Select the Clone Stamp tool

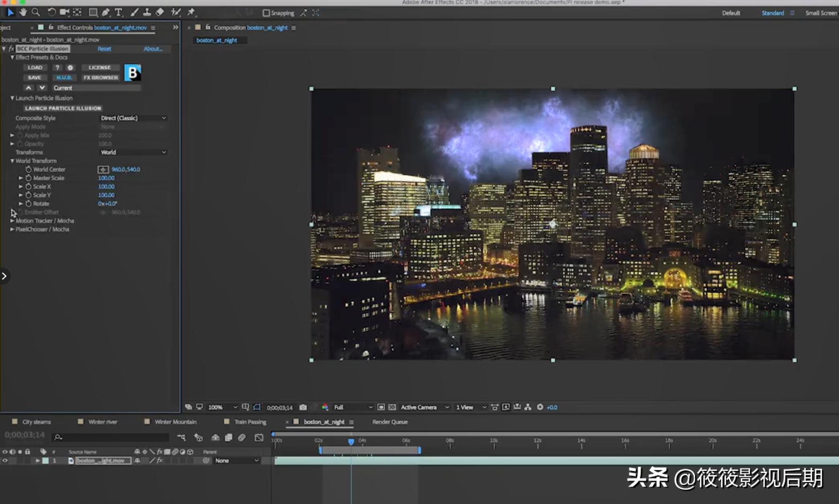click(x=147, y=12)
